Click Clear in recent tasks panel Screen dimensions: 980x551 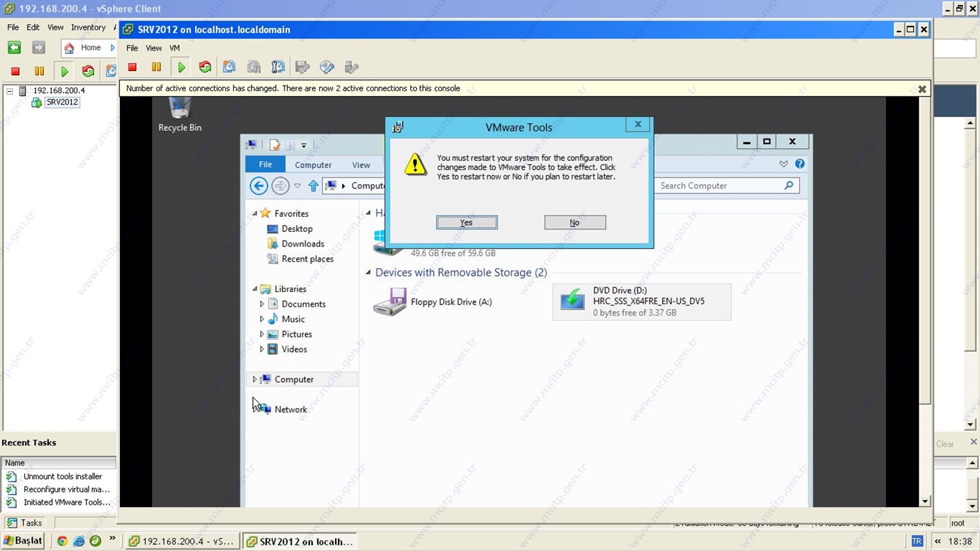(x=945, y=444)
